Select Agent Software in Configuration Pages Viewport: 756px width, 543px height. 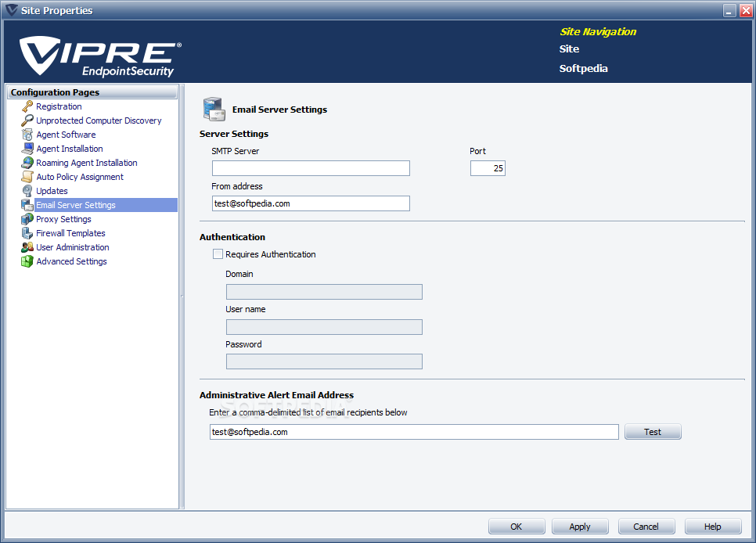click(x=66, y=135)
